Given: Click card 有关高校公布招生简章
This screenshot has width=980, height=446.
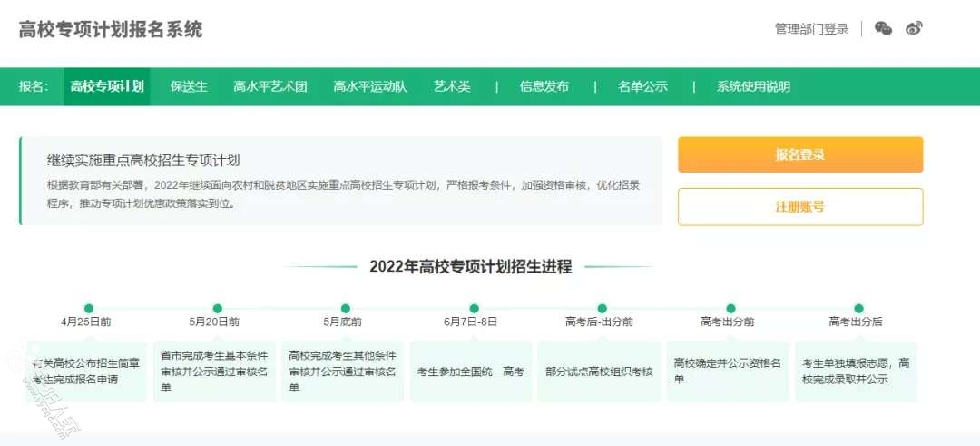Looking at the screenshot, I should click(86, 371).
